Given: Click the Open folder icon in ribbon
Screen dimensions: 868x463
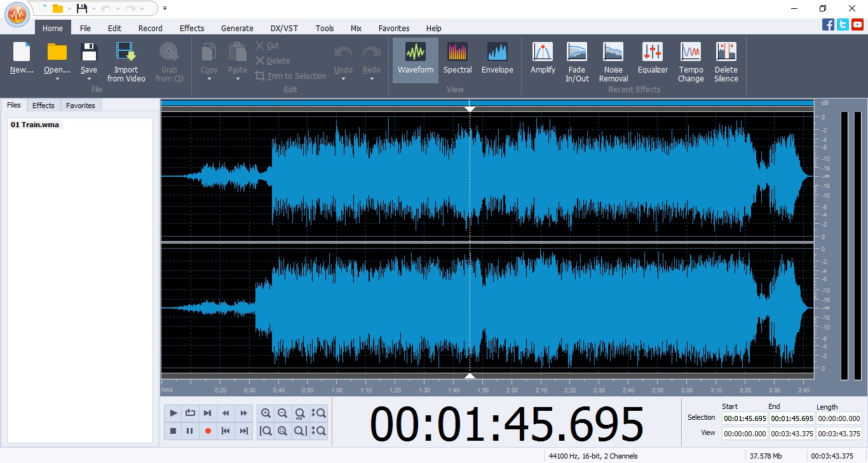Looking at the screenshot, I should tap(57, 52).
